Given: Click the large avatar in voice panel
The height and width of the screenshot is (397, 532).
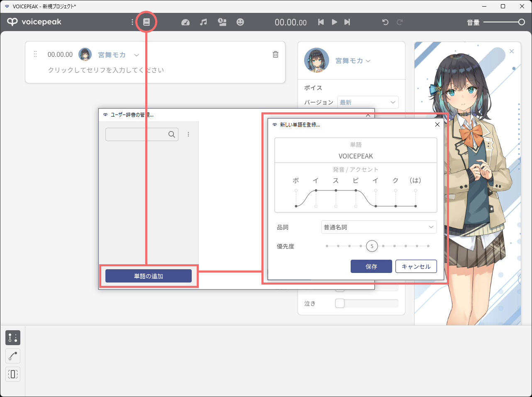Looking at the screenshot, I should (317, 60).
